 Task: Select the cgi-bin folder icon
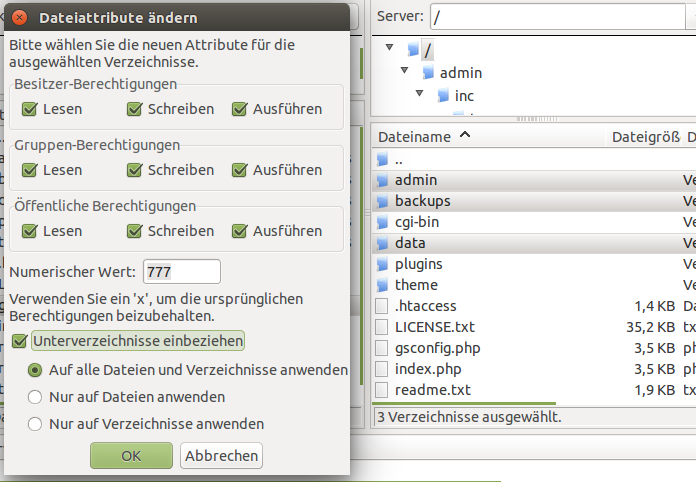click(x=382, y=222)
